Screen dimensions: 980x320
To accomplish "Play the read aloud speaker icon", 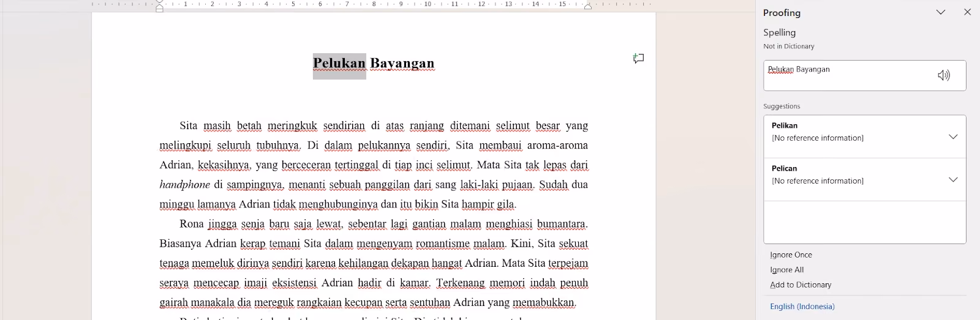I will (944, 75).
